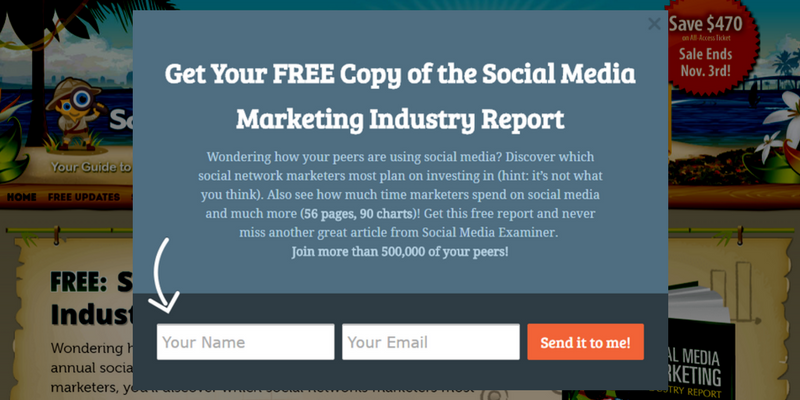Select the popup headline about the FREE Copy

pos(400,97)
